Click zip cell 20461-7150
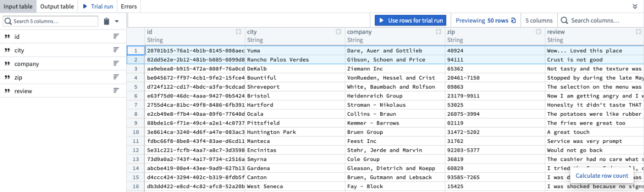Viewport: 644px width, 192px height. 495,78
